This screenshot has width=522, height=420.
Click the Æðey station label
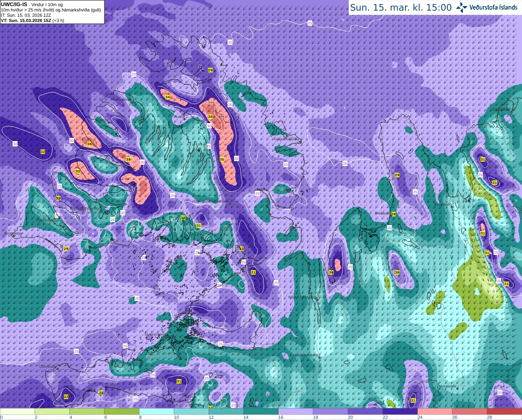[x=179, y=116]
